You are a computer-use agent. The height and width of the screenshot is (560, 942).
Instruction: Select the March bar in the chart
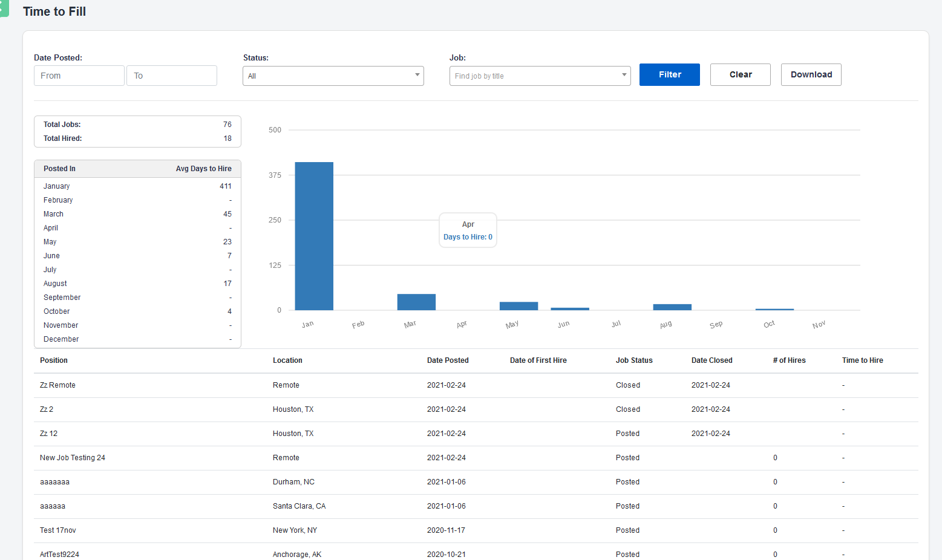[x=416, y=301]
